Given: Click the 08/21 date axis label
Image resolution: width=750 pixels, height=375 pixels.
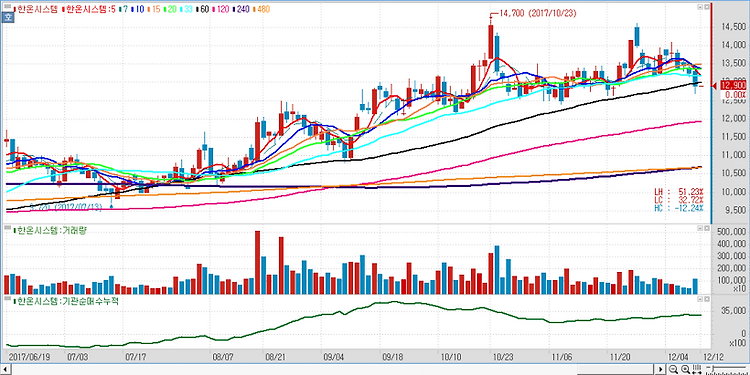Looking at the screenshot, I should point(275,357).
